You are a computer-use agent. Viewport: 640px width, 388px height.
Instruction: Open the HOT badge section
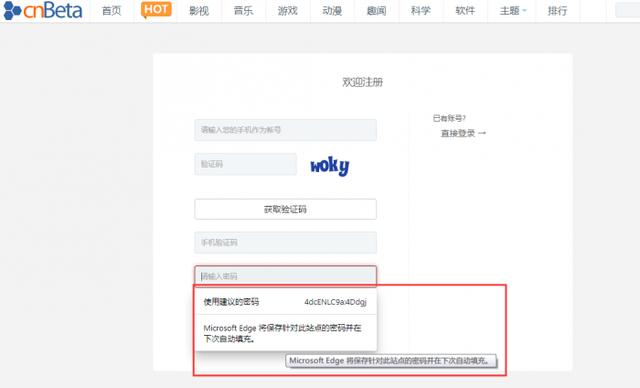pyautogui.click(x=156, y=10)
